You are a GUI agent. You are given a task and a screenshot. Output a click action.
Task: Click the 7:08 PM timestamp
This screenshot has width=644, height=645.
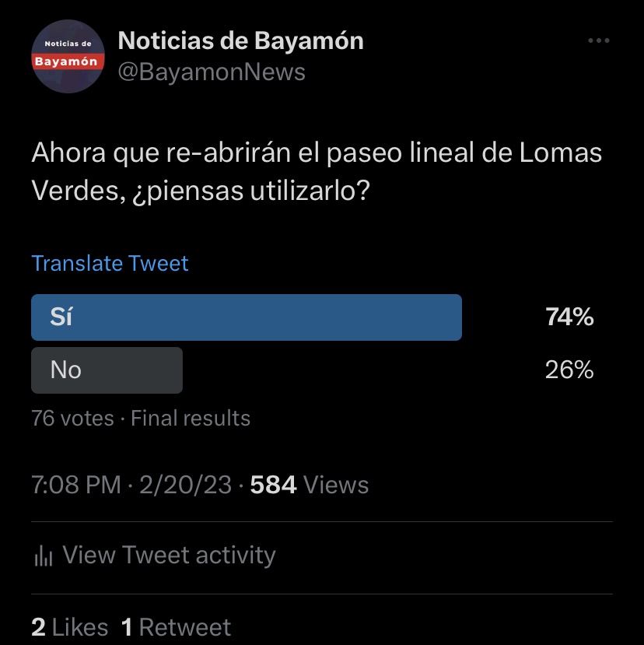76,486
